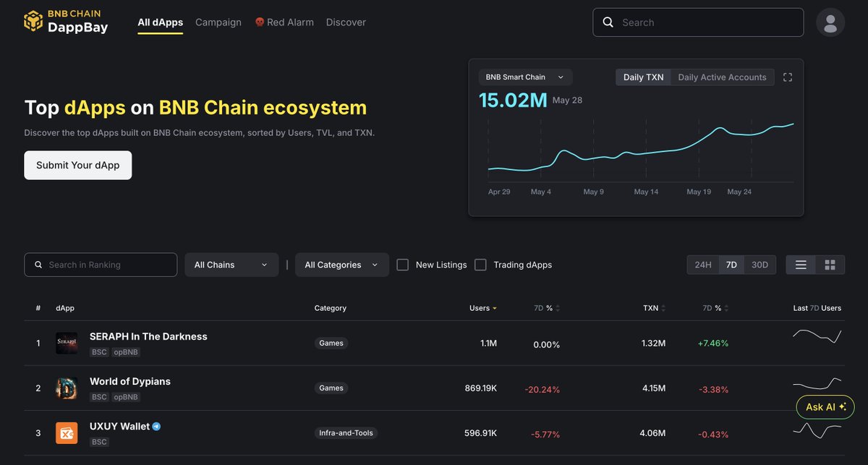The width and height of the screenshot is (868, 465).
Task: Click the -20.24% users change
Action: tap(542, 389)
